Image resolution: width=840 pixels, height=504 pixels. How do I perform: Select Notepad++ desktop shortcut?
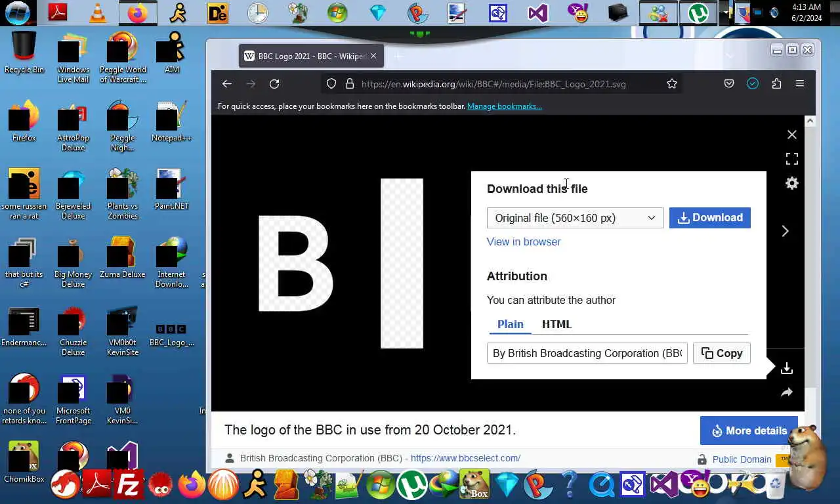171,122
